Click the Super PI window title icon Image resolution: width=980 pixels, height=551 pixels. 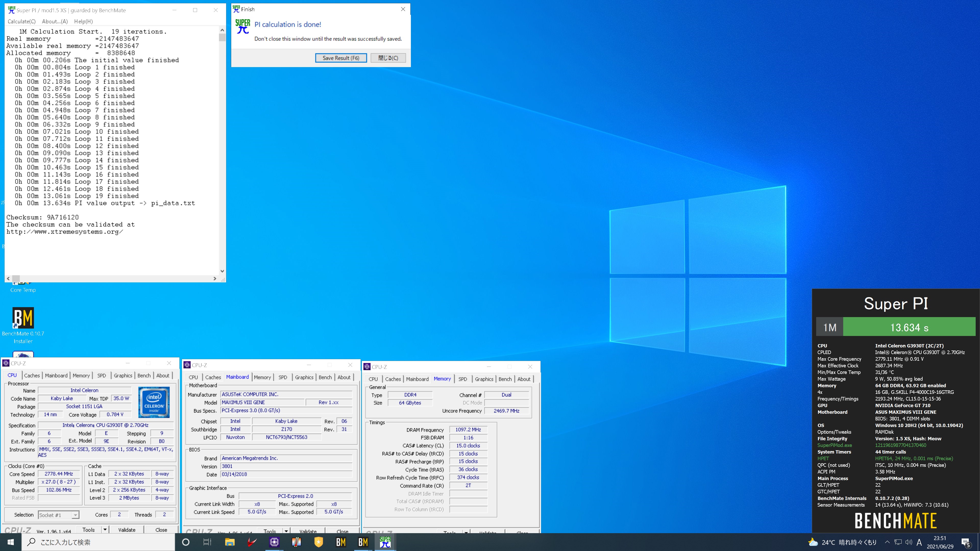11,10
